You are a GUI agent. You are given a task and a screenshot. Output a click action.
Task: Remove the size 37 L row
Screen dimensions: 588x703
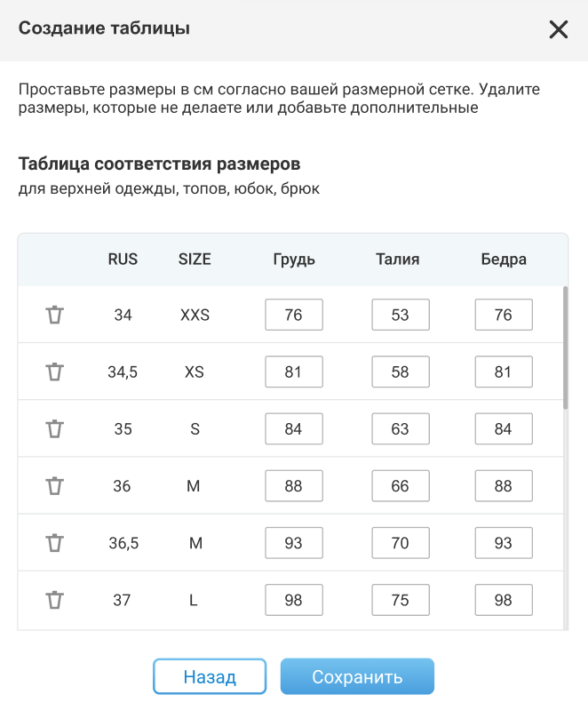click(x=55, y=600)
